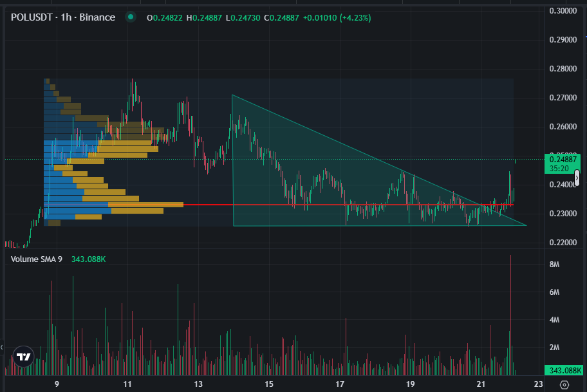Click the 0.29000 price axis label

click(x=563, y=40)
